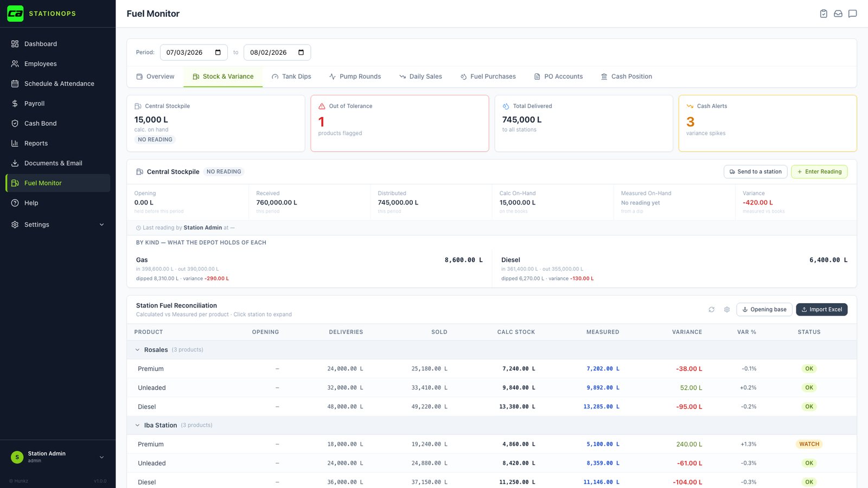The image size is (868, 488).
Task: Click the VARIANCE column header
Action: 687,332
